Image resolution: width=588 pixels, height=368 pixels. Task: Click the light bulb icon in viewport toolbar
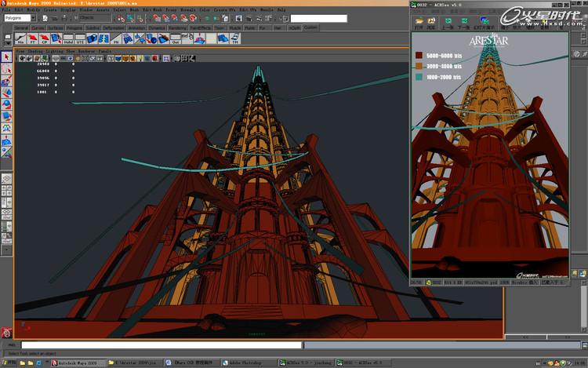coord(140,59)
